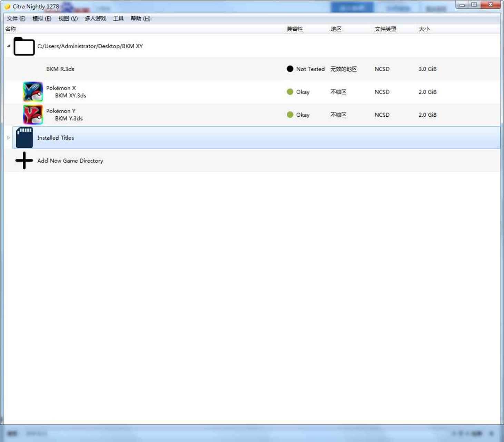Screen dimensions: 504x442
Task: Click the 无效的地区 region cell
Action: point(344,69)
